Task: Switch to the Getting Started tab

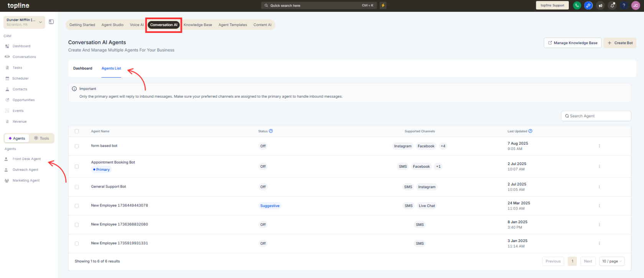Action: (x=82, y=25)
